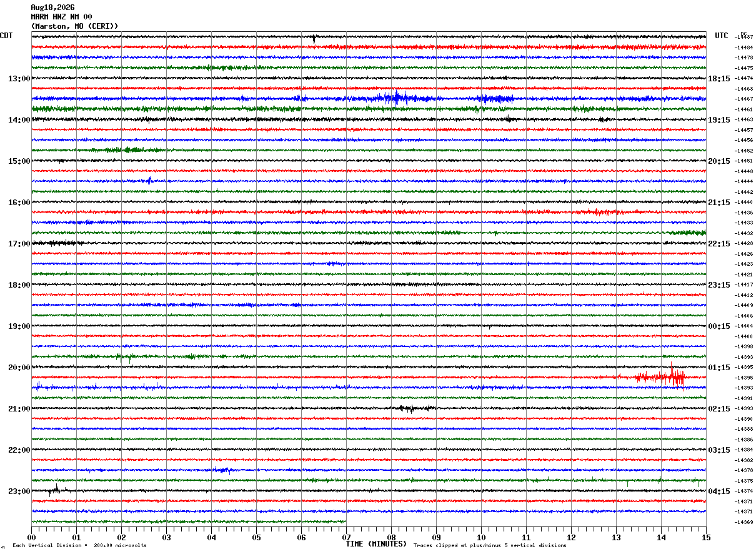Click the CDT timezone header

6,36
